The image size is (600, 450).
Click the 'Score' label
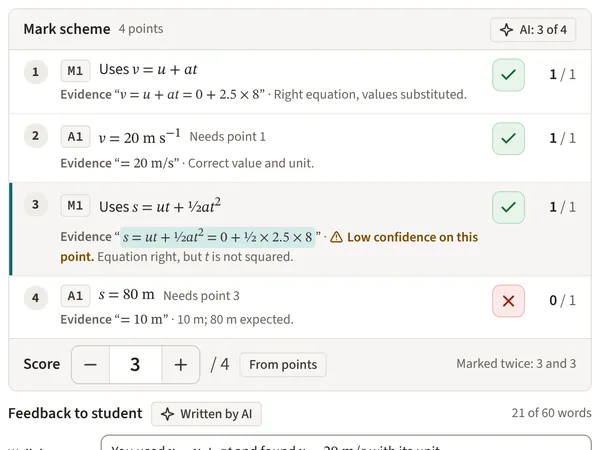[x=42, y=364]
